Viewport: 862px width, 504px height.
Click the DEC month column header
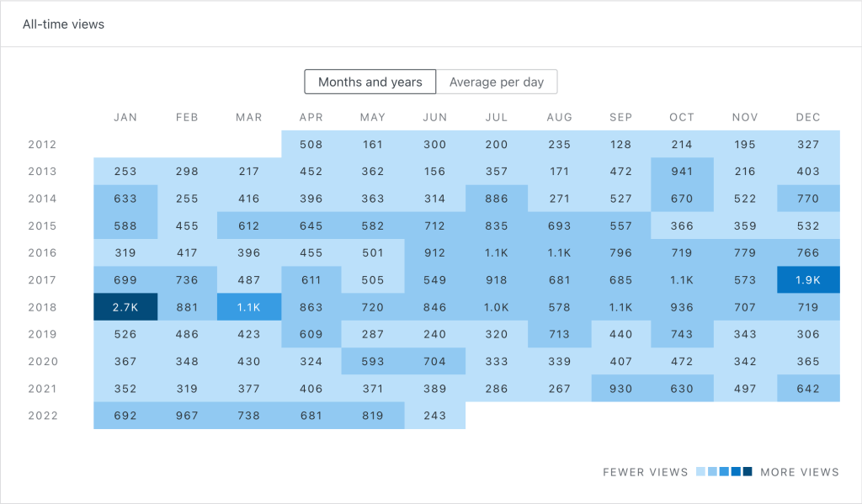(808, 117)
